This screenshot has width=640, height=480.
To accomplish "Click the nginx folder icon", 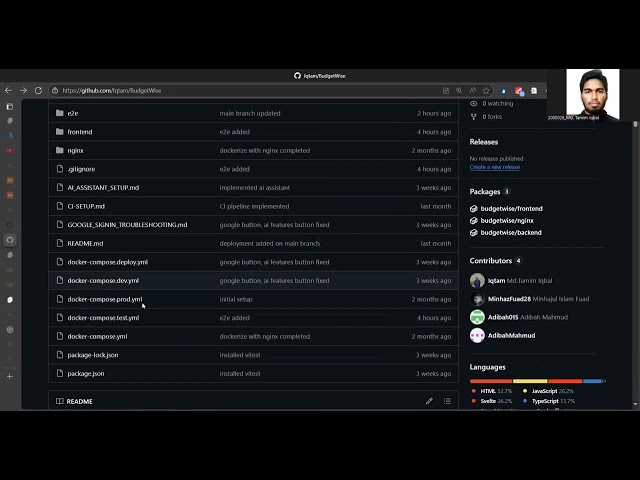I will pos(60,150).
